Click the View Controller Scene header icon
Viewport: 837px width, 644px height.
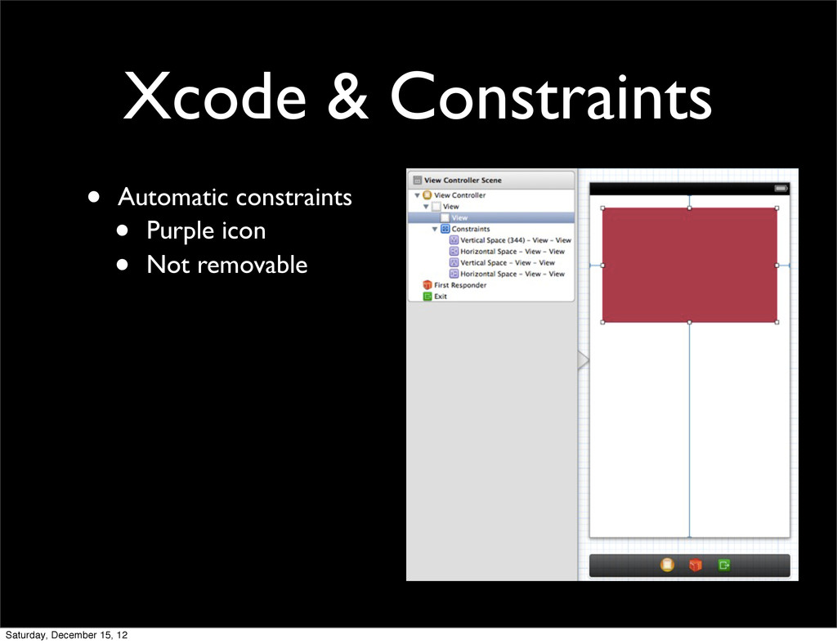(x=418, y=181)
